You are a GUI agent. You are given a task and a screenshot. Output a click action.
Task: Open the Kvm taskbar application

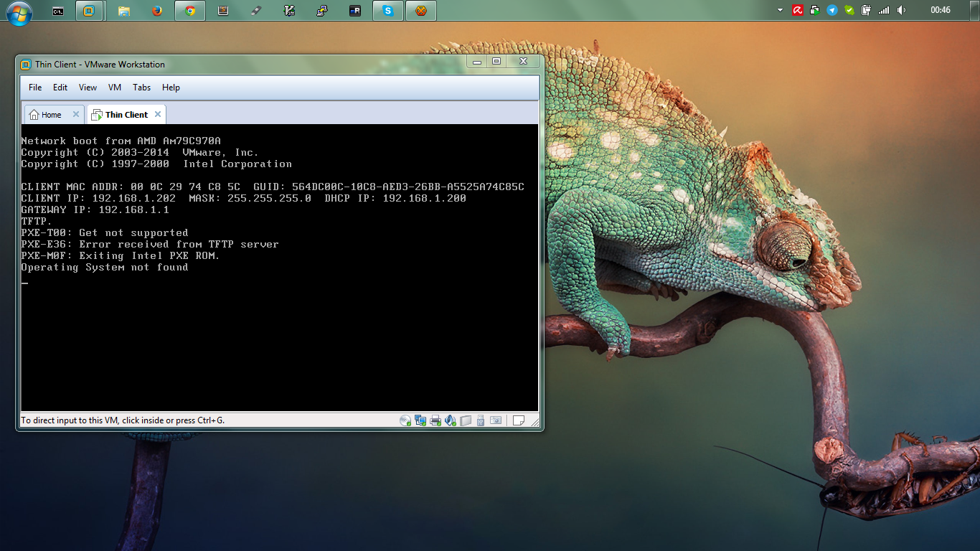pos(289,11)
